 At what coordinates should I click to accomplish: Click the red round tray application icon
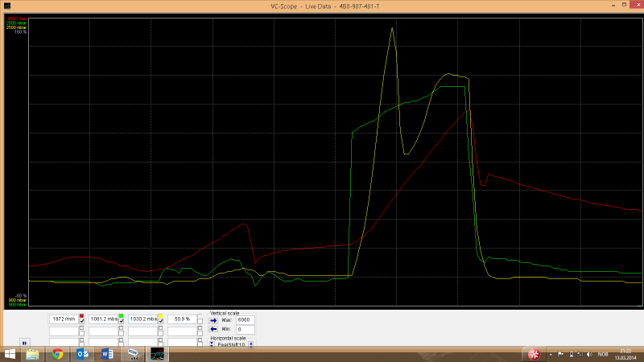(534, 354)
